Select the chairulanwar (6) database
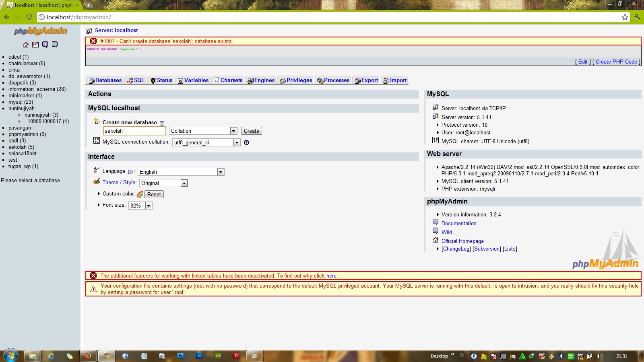 pos(27,64)
